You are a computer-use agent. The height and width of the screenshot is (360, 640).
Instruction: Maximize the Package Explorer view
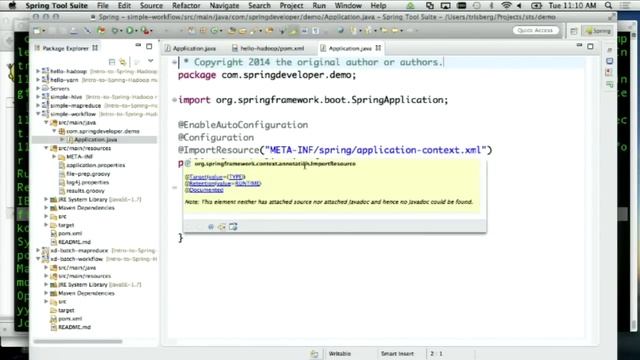click(149, 47)
